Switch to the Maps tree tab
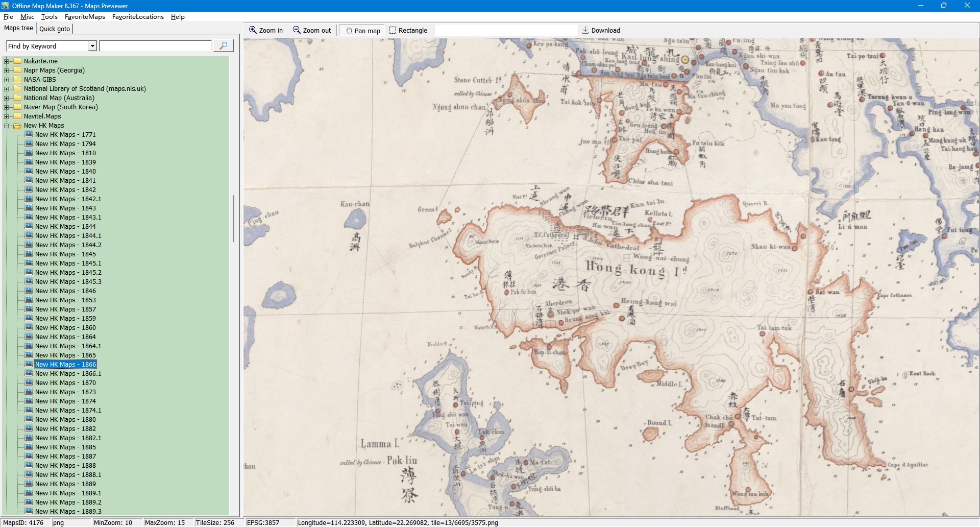The image size is (980, 527). [18, 28]
